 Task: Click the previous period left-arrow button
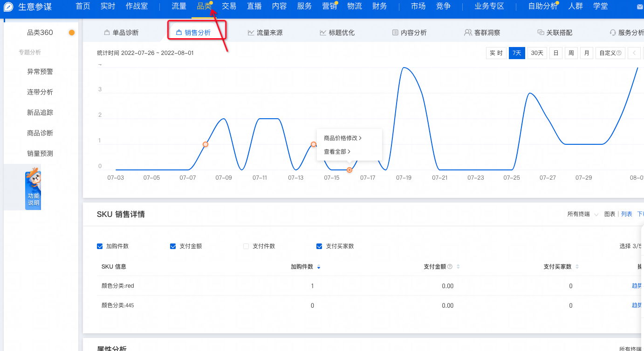point(634,53)
